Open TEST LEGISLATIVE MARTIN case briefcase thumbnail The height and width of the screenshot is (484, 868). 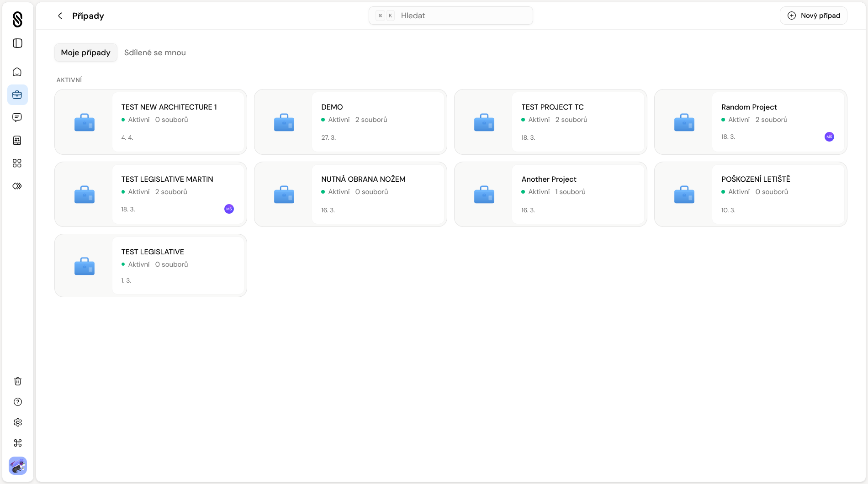84,195
